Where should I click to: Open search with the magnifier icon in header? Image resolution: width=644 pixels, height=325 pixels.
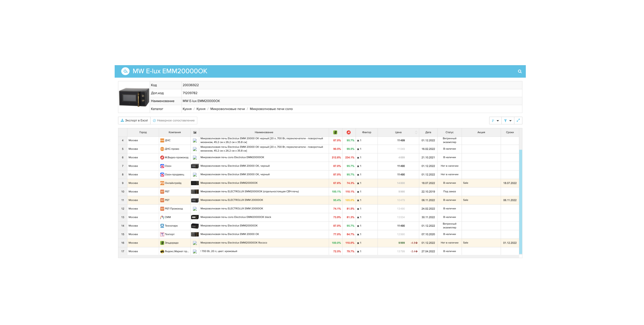click(519, 72)
